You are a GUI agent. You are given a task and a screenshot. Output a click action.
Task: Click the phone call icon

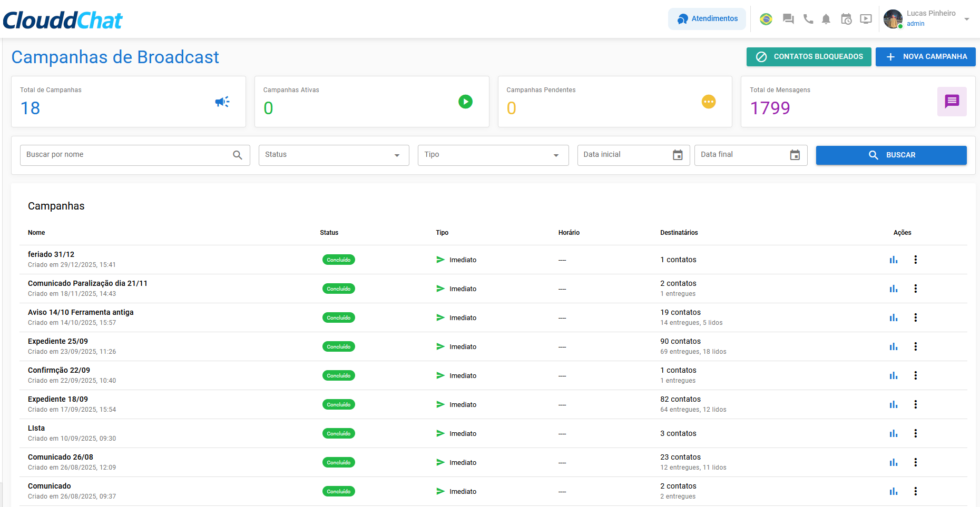(808, 19)
